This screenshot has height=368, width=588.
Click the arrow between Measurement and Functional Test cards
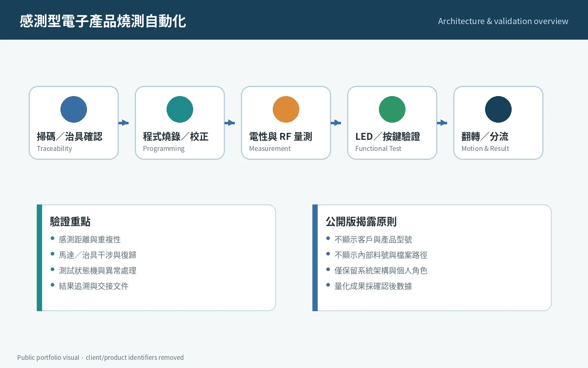point(336,123)
